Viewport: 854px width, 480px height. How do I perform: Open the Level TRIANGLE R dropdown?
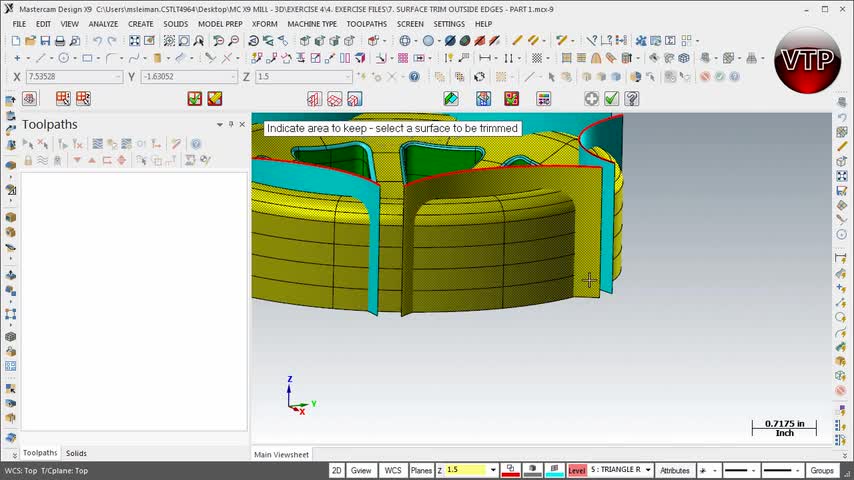648,470
